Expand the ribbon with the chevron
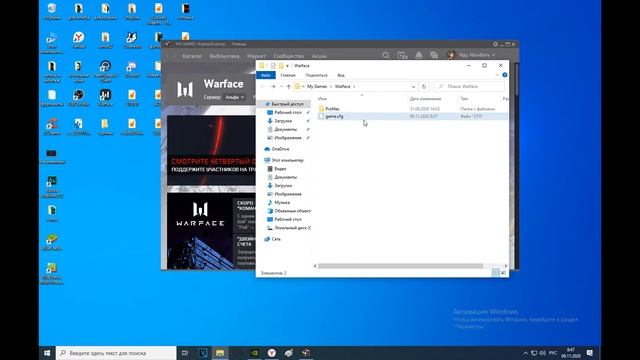Image resolution: width=640 pixels, height=360 pixels. click(497, 75)
